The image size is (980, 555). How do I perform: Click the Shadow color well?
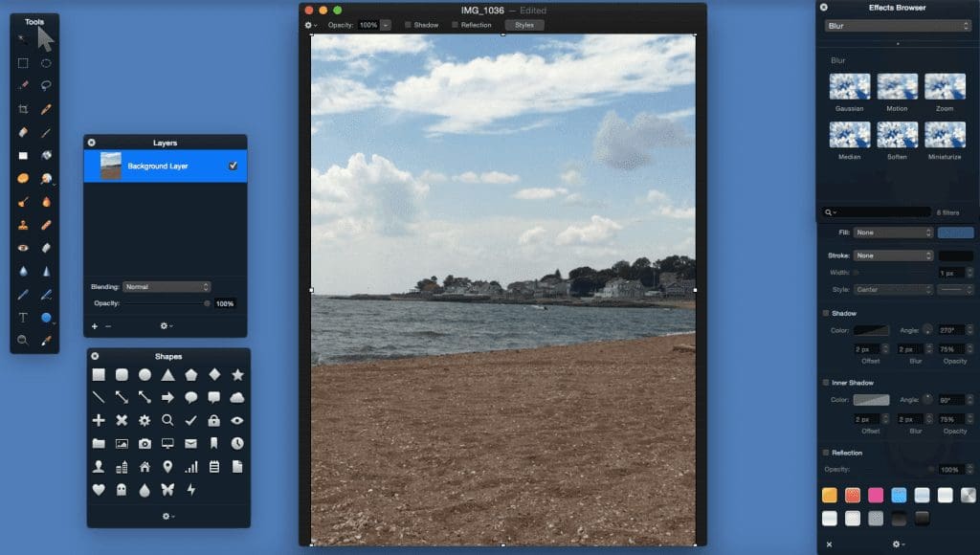(x=871, y=331)
